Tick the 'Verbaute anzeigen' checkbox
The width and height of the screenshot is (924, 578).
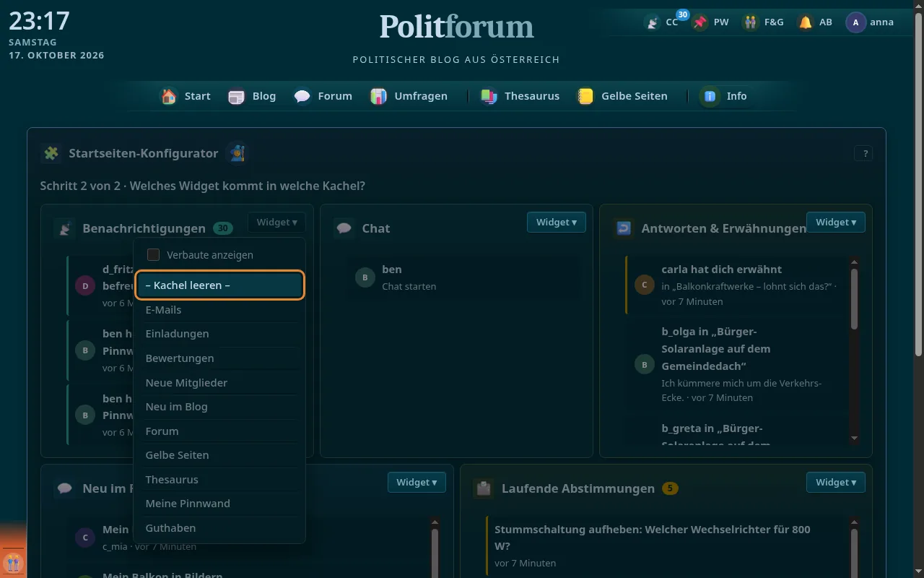click(153, 255)
